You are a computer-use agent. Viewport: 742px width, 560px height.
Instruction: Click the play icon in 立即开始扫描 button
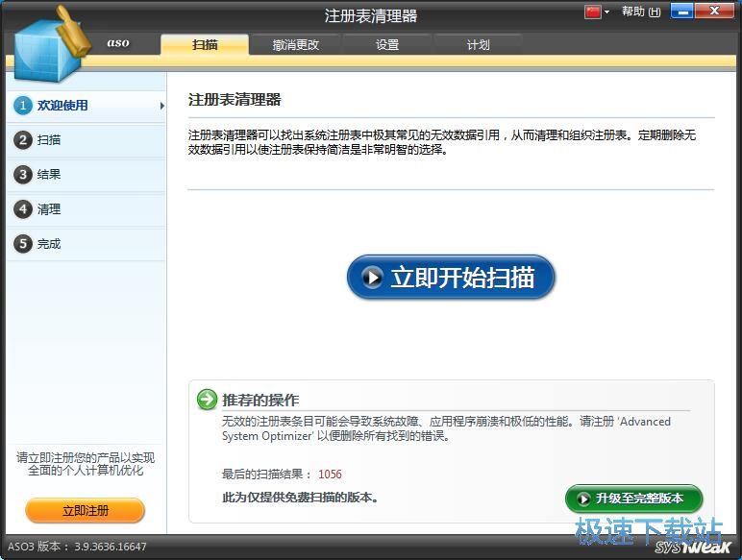[x=372, y=278]
